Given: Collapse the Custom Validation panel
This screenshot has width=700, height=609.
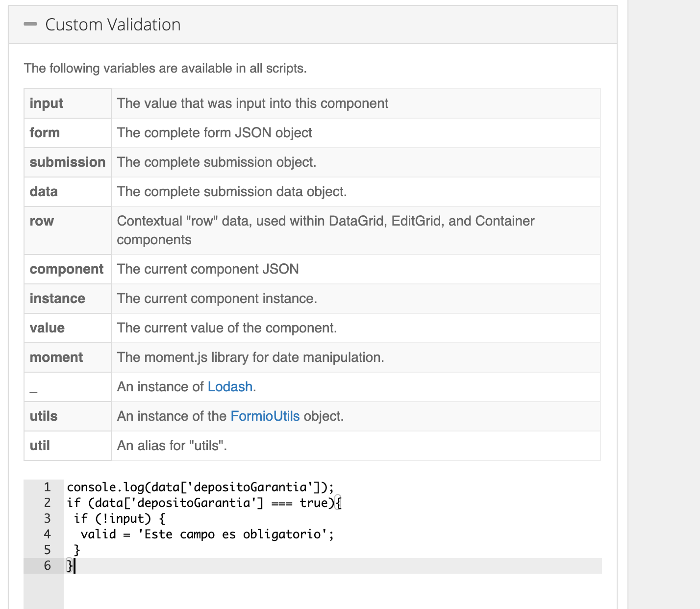Looking at the screenshot, I should (31, 24).
